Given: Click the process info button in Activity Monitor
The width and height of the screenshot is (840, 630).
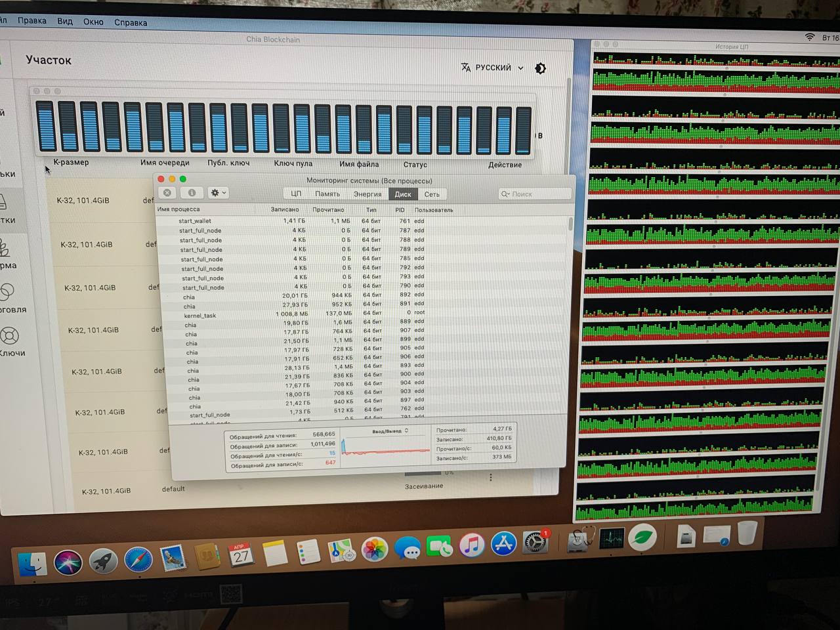Looking at the screenshot, I should [192, 192].
